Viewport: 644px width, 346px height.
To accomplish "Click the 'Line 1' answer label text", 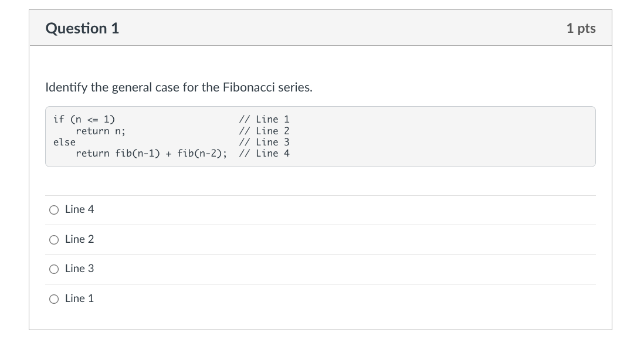I will coord(79,298).
